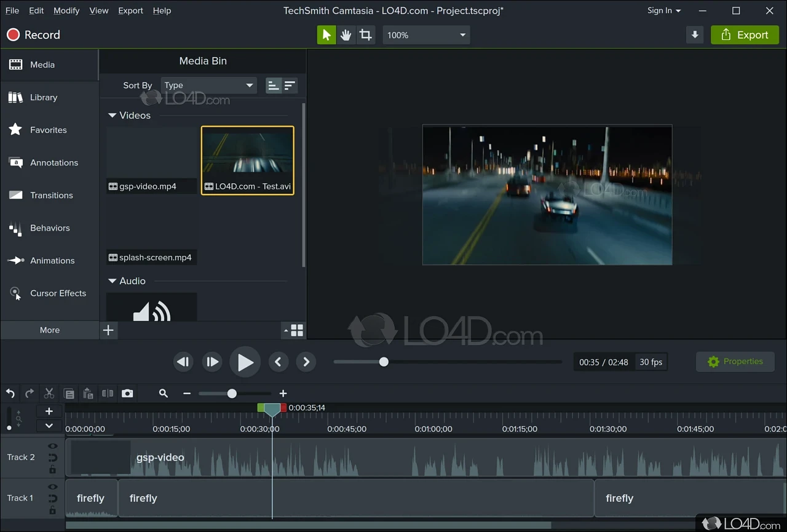Select the gsp-video.mp4 thumbnail
Viewport: 787px width, 532px height.
click(x=152, y=160)
